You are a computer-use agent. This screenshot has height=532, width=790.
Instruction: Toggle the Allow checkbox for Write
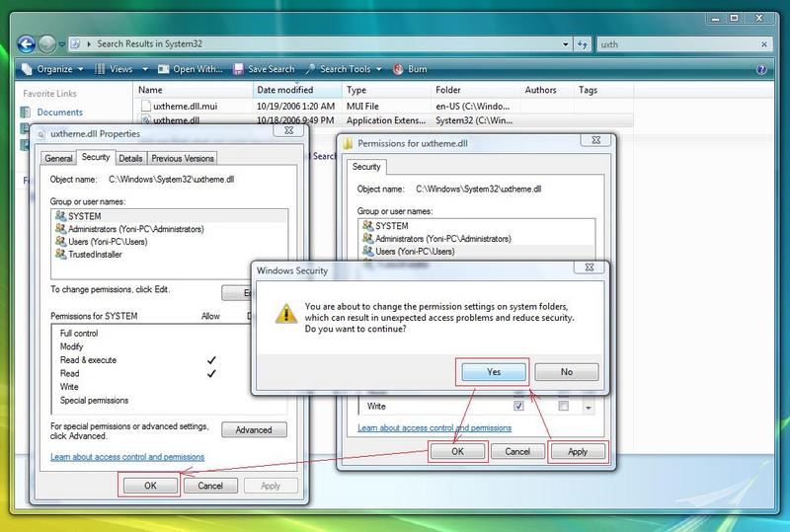(x=518, y=406)
